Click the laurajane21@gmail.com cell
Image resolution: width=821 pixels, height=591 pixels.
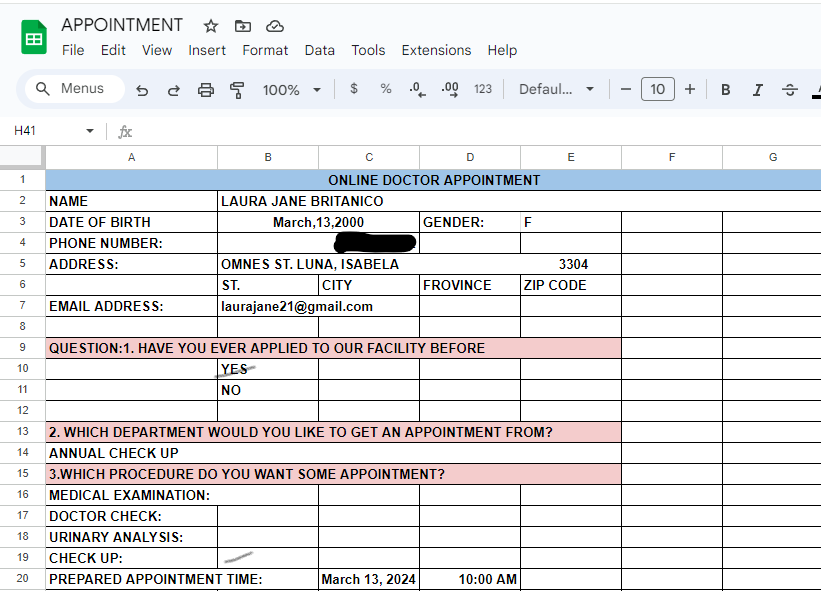coord(318,306)
